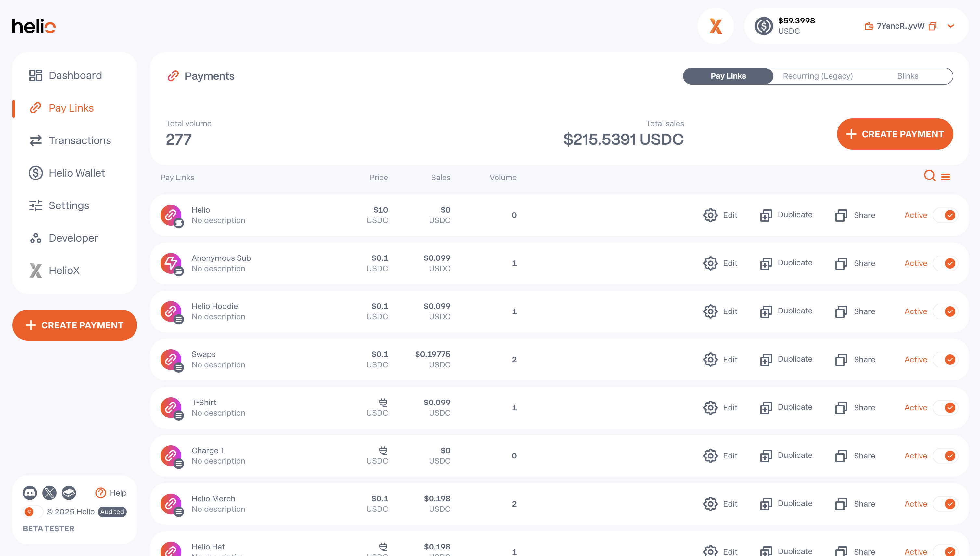Open Transactions in the sidebar
Image resolution: width=980 pixels, height=556 pixels.
pos(70,140)
